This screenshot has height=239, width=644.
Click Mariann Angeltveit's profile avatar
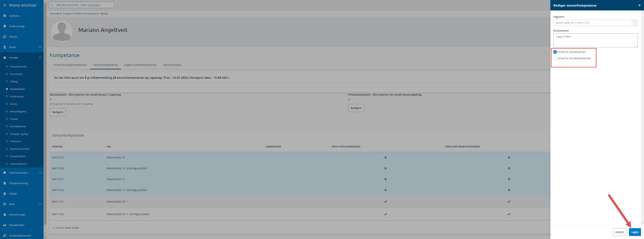[62, 31]
